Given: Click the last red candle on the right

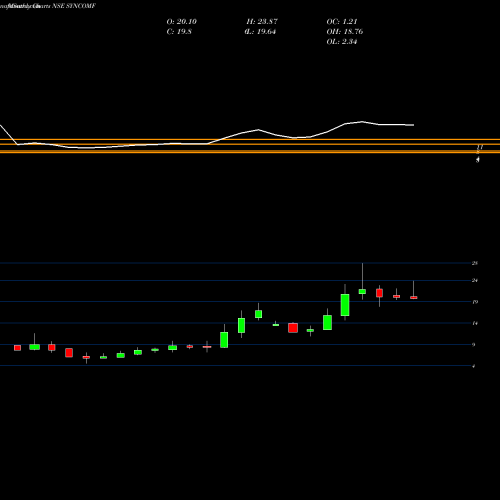Looking at the screenshot, I should [x=414, y=297].
